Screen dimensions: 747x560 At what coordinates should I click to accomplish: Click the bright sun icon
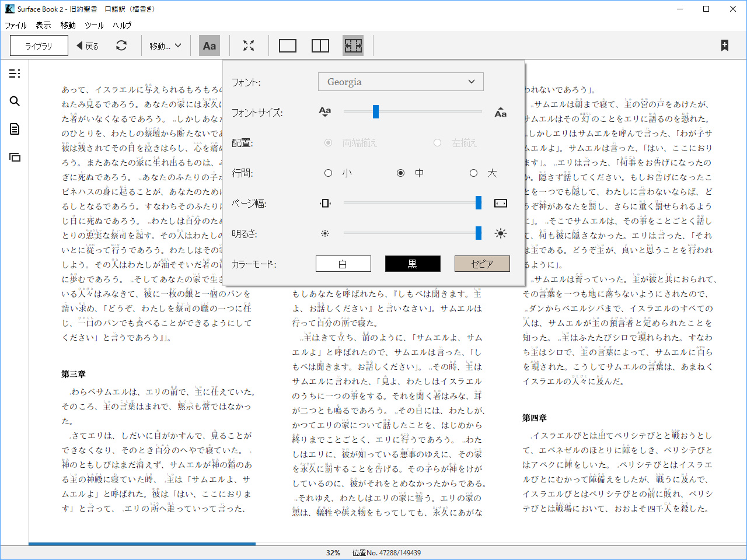501,233
